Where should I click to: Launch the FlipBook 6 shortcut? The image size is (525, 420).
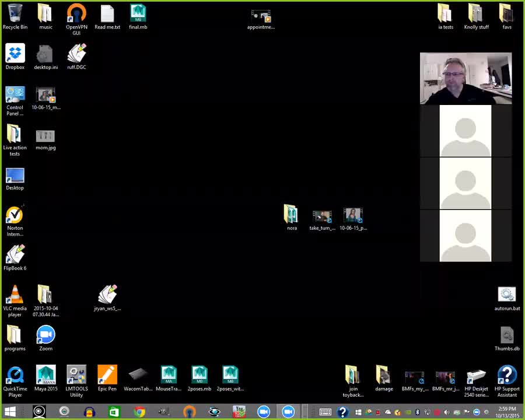[x=15, y=257]
